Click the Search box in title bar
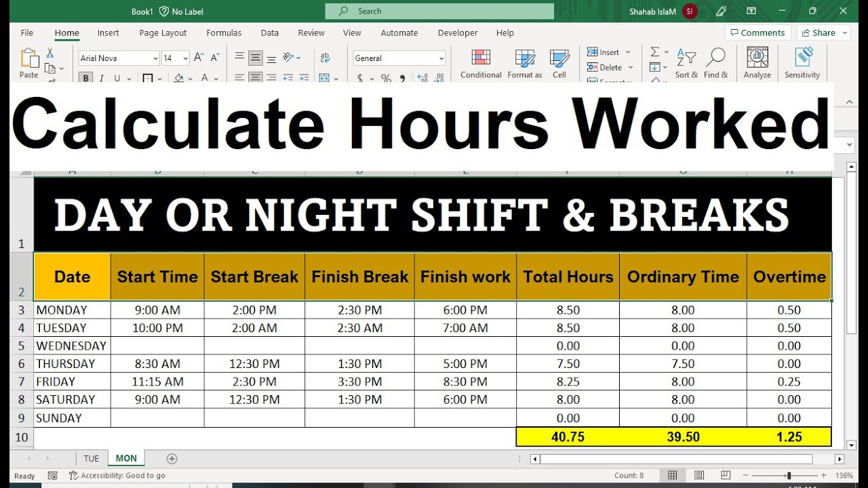Screen dimensions: 868x488 click(x=439, y=11)
